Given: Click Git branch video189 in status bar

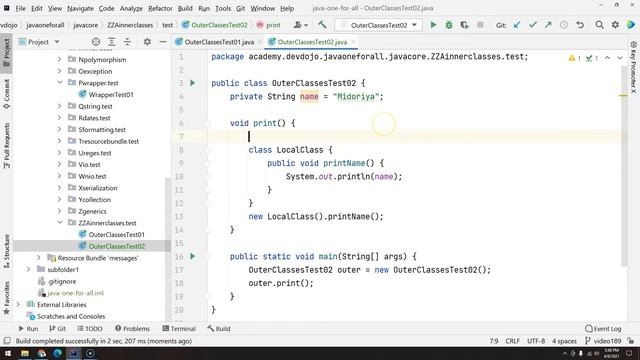Looking at the screenshot, I should tap(603, 341).
